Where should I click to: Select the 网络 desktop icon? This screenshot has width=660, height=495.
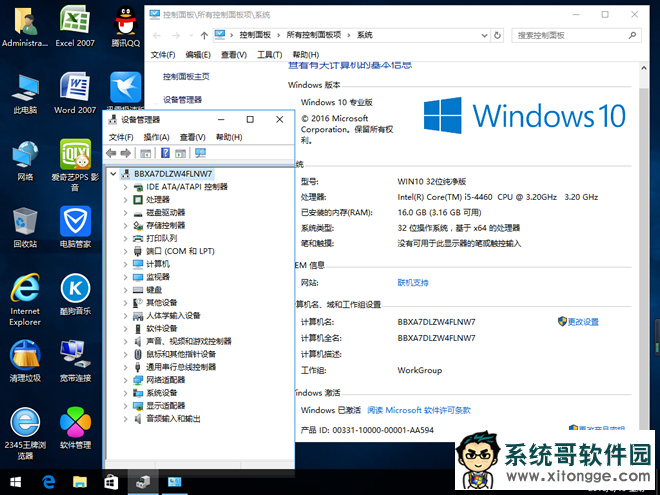(25, 161)
